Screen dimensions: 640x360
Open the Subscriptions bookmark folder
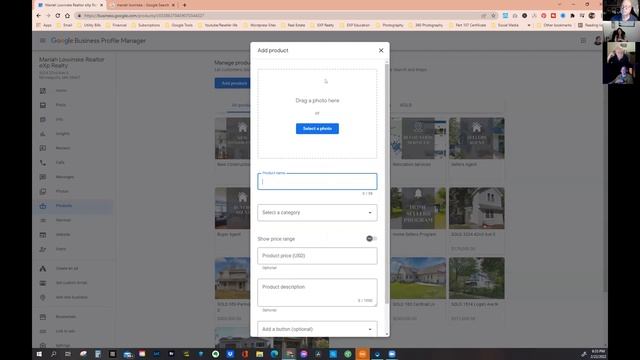pos(145,25)
